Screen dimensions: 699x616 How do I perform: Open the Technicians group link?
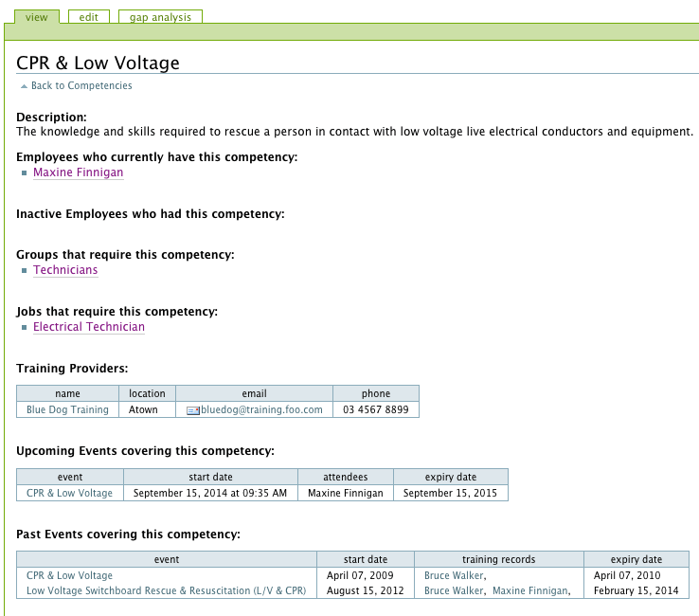65,270
